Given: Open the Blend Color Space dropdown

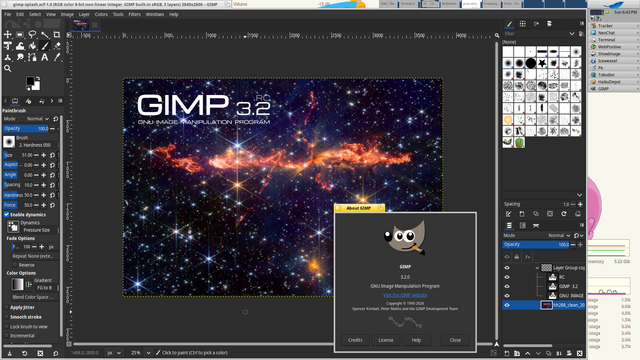Looking at the screenshot, I should click(x=34, y=297).
